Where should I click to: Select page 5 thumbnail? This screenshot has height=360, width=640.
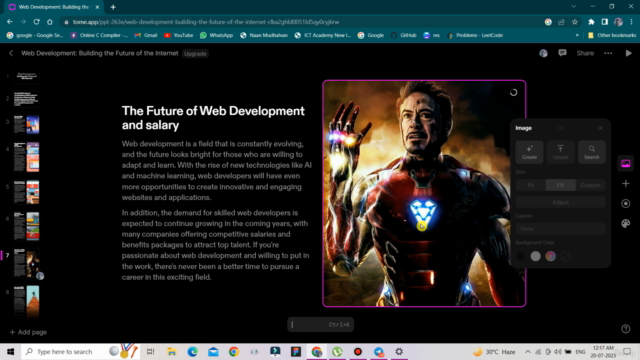coord(27,192)
